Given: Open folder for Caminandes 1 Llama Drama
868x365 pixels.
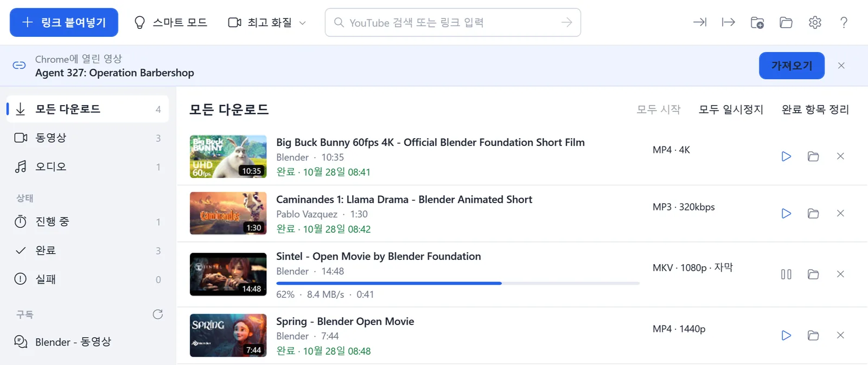Looking at the screenshot, I should coord(813,213).
